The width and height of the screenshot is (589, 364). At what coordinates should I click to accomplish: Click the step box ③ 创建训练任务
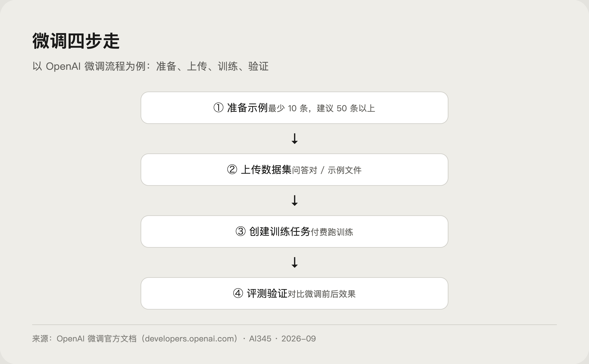(x=294, y=231)
